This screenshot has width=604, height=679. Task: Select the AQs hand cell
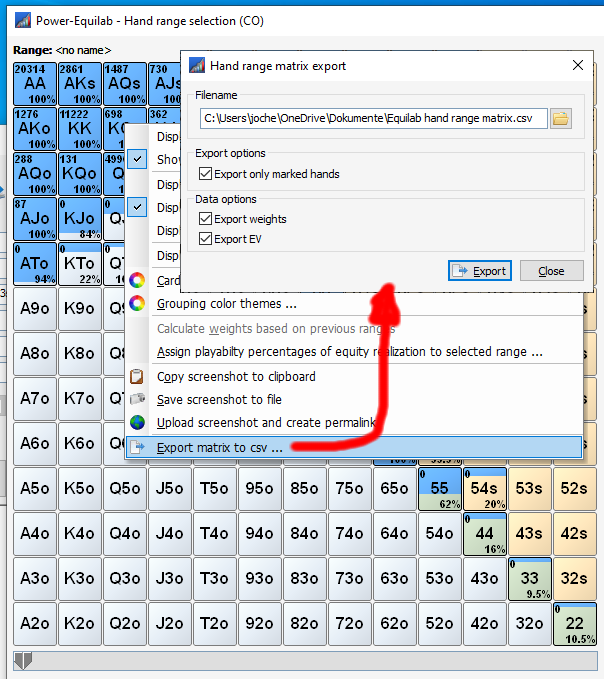tap(125, 84)
